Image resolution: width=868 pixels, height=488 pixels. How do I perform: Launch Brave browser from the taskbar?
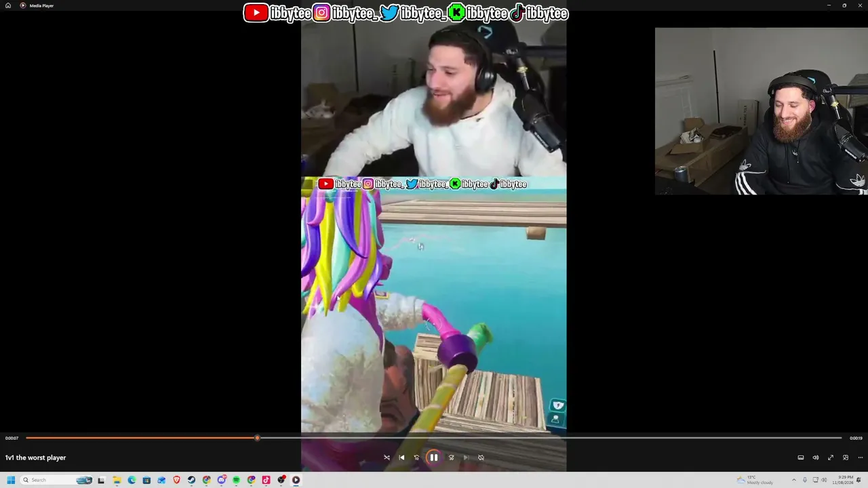click(176, 480)
